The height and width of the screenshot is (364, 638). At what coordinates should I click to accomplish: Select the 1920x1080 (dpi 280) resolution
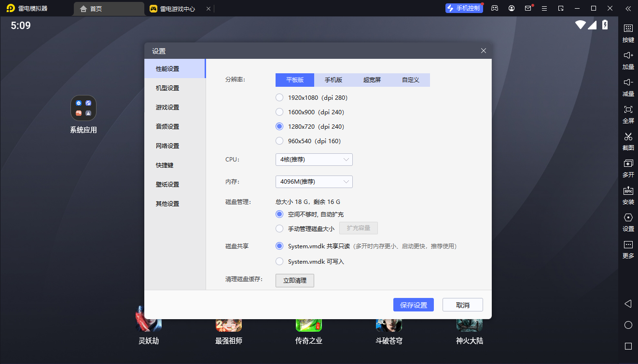pos(279,98)
